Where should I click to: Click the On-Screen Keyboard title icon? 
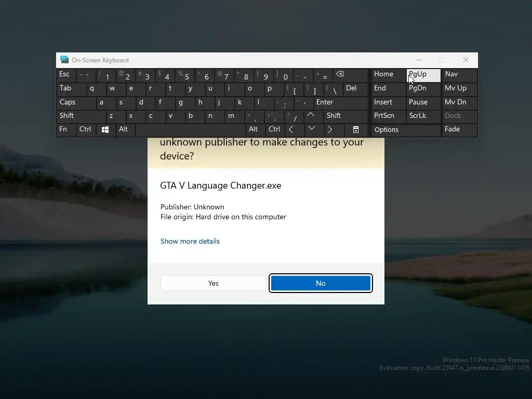tap(64, 60)
